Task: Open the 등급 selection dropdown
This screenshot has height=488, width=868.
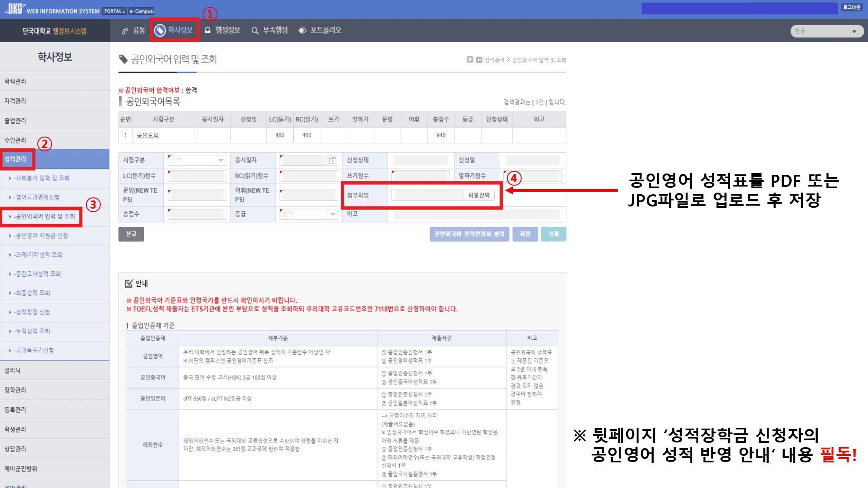Action: tap(309, 214)
